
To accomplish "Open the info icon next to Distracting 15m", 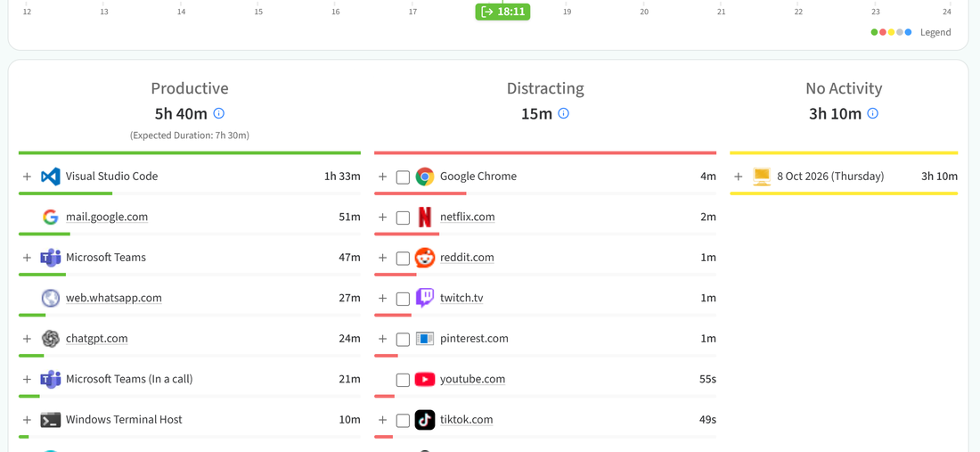I will (564, 113).
